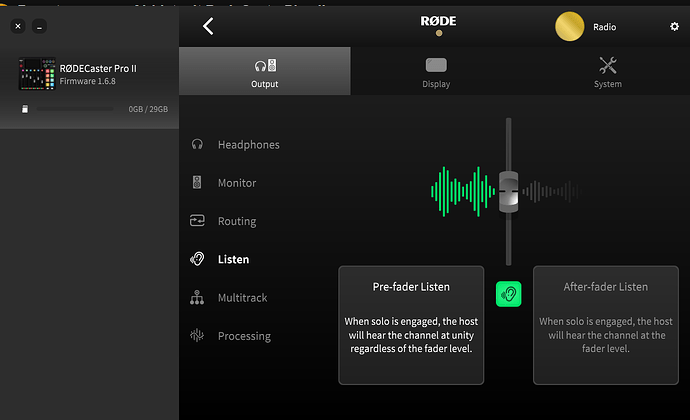
Task: Click the Routing icon in sidebar
Action: pyautogui.click(x=197, y=221)
